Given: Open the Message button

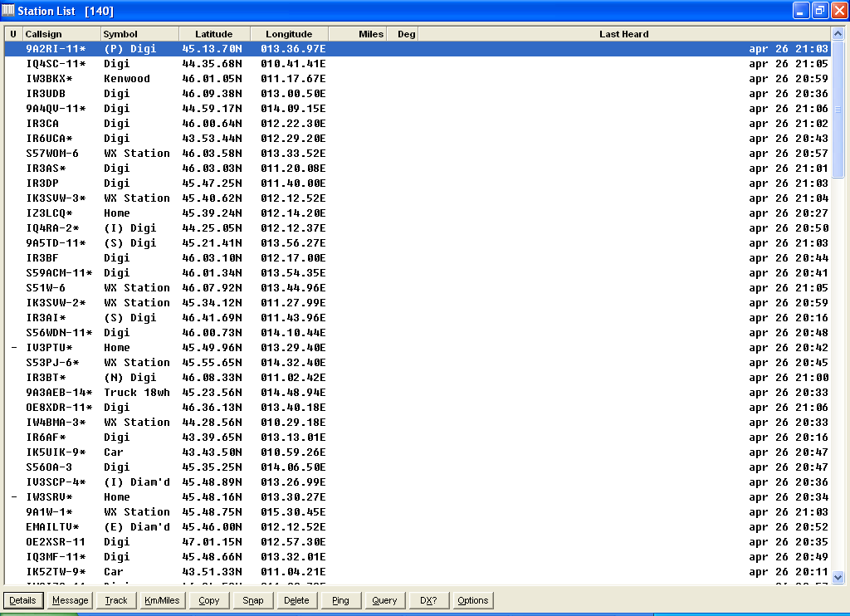Looking at the screenshot, I should [x=70, y=600].
